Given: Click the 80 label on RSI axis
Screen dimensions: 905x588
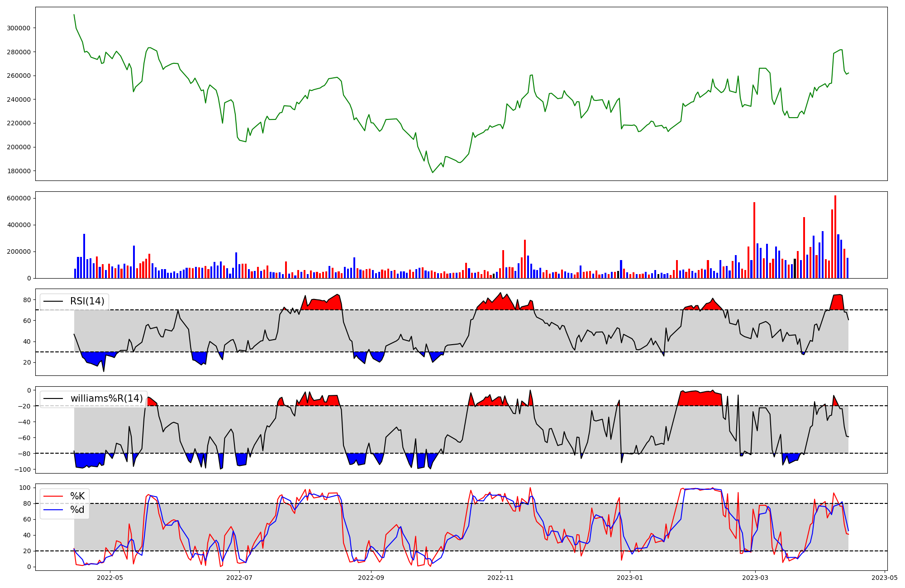Looking at the screenshot, I should [x=27, y=300].
